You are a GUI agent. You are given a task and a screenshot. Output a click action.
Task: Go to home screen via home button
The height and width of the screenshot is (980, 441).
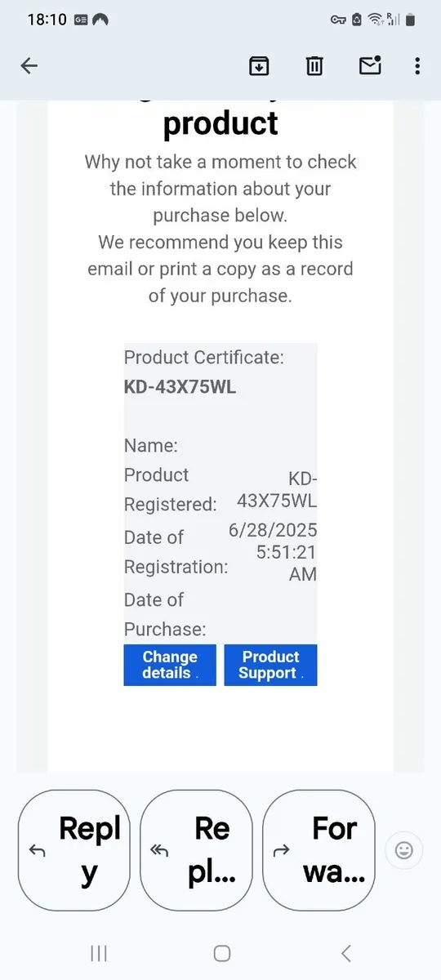click(221, 953)
